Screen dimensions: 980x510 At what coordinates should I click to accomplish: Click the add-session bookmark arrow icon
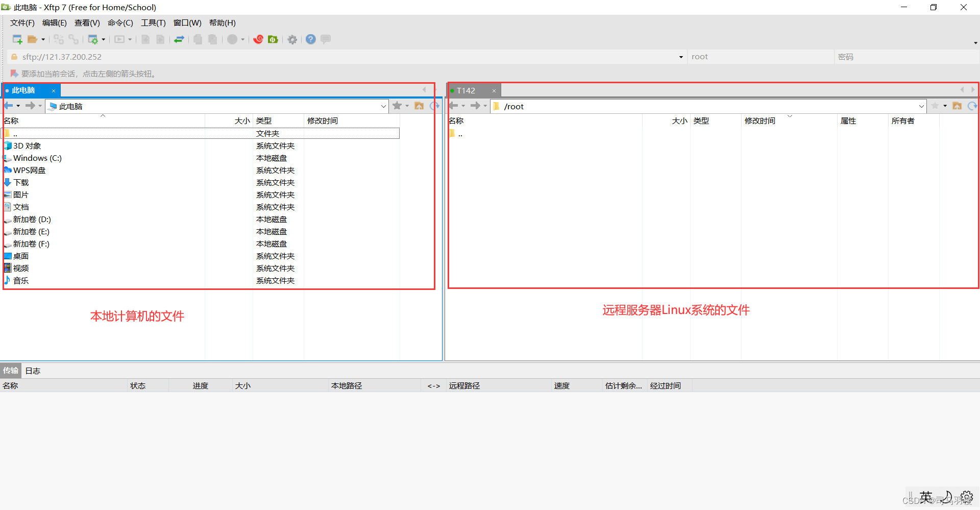(14, 74)
